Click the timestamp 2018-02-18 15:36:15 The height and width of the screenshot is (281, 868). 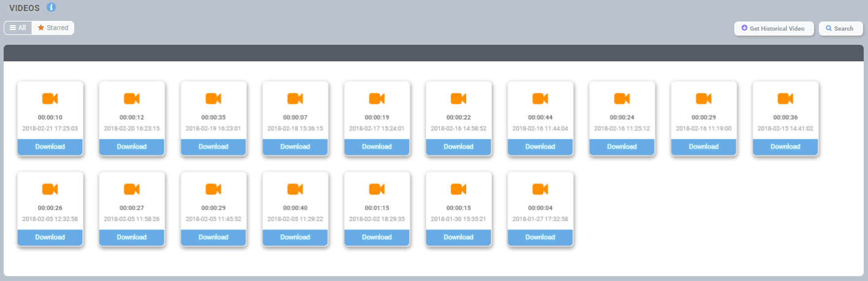pyautogui.click(x=295, y=129)
